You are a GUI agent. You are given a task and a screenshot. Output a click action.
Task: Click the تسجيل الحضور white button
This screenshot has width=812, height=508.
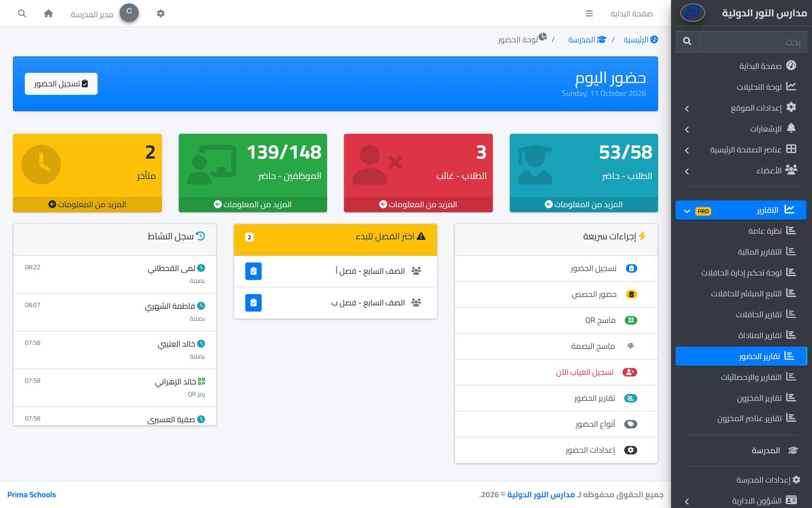point(61,84)
